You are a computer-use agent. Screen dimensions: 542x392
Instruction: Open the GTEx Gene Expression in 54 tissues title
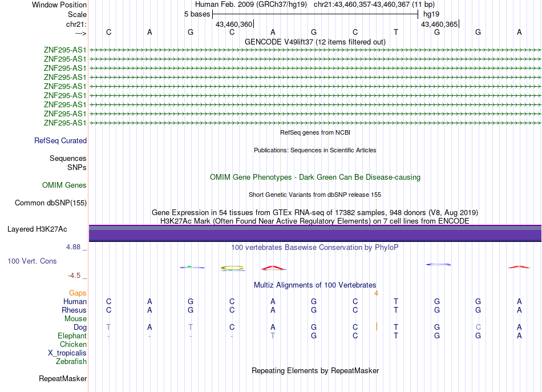[315, 212]
